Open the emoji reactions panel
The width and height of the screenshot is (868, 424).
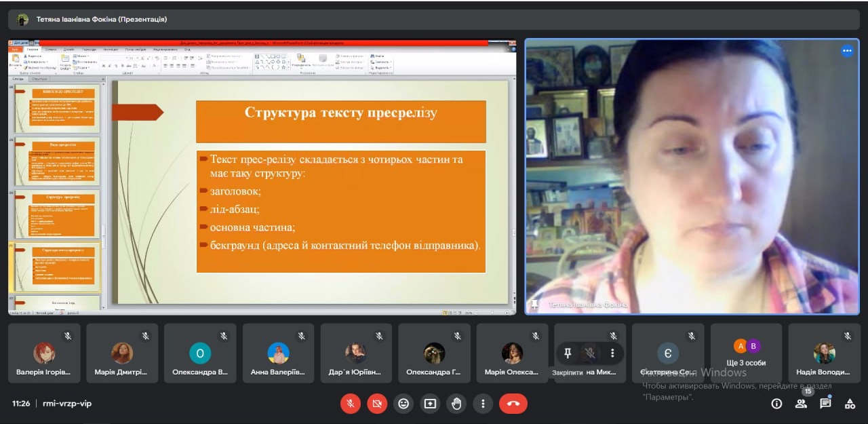point(403,404)
